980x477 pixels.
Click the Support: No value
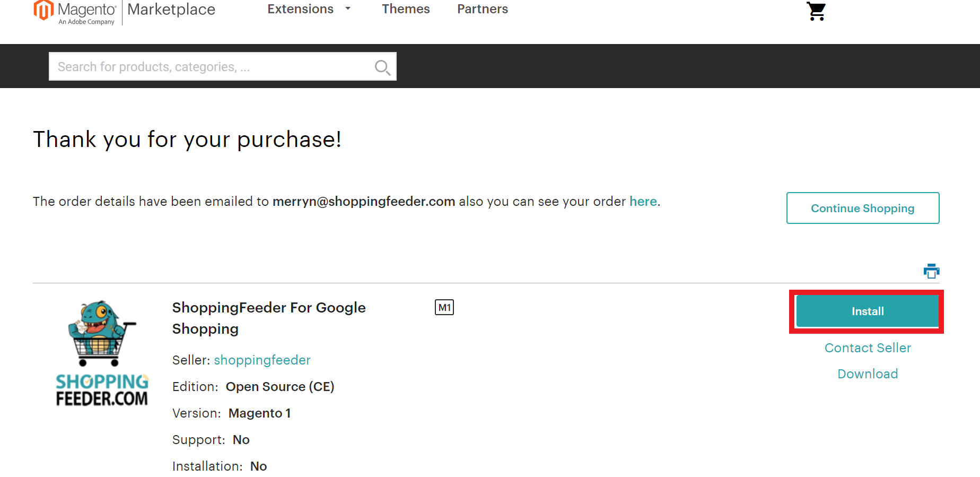[x=241, y=440]
